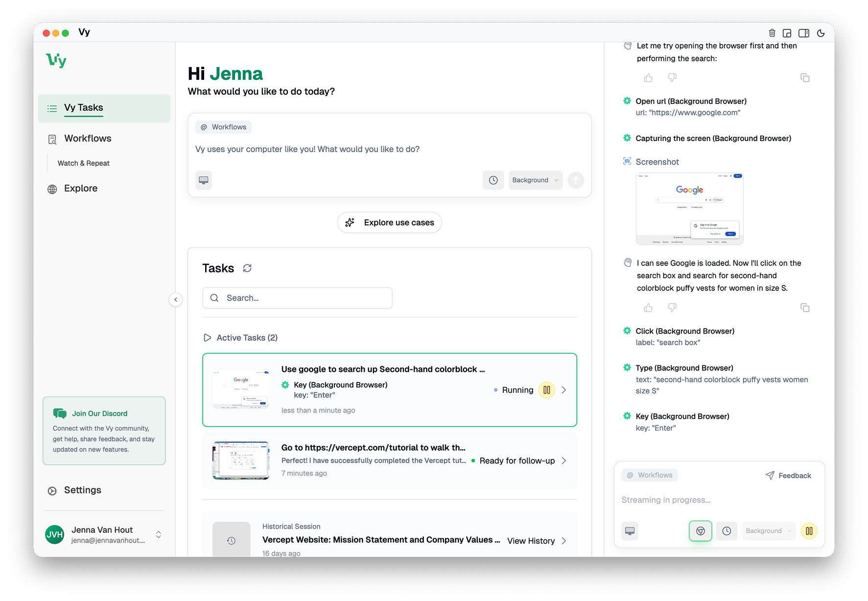Click the 'Streaming in progress...' input field
868x601 pixels.
point(719,500)
